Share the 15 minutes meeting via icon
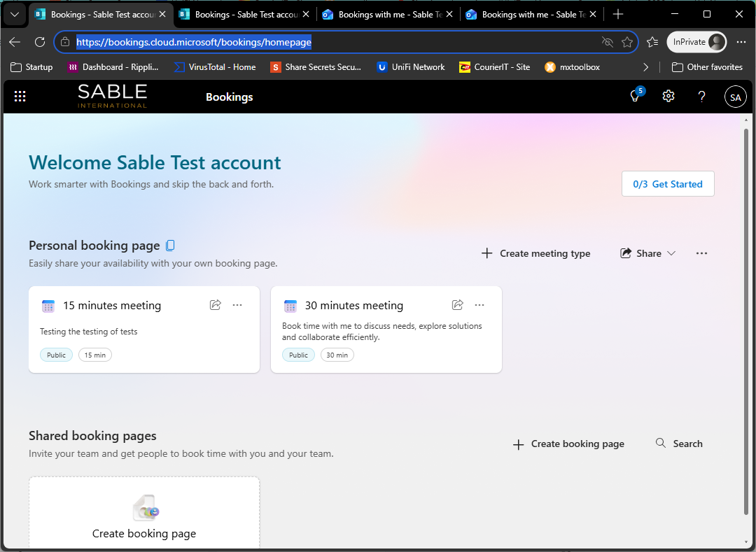Screen dimensions: 756x552 [216, 305]
